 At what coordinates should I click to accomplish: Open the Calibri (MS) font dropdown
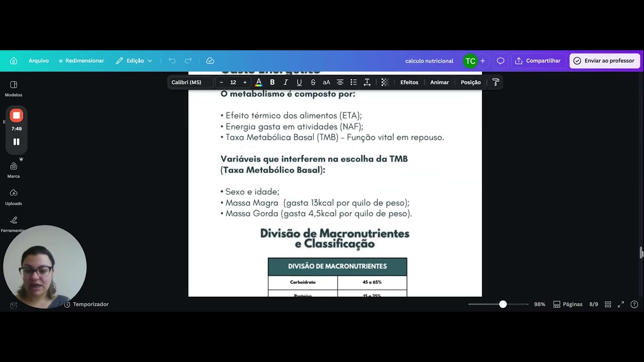(x=191, y=82)
